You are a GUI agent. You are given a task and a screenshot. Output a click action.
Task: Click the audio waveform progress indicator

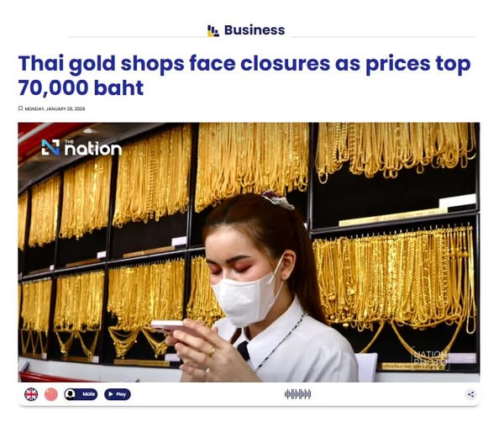tap(297, 394)
